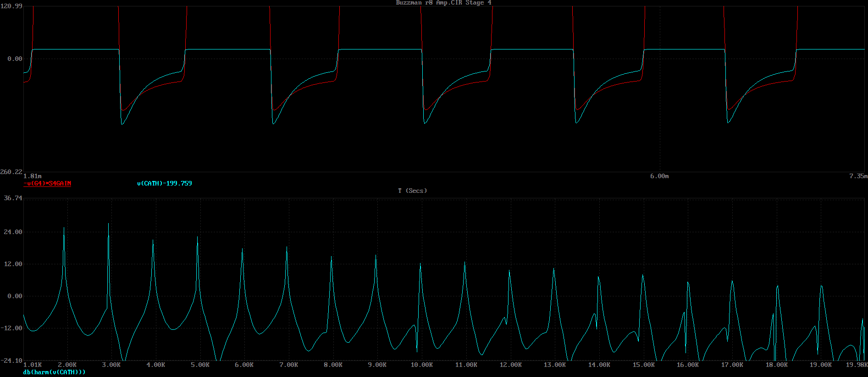
Task: Click the 24.00 dB axis label
Action: (13, 232)
